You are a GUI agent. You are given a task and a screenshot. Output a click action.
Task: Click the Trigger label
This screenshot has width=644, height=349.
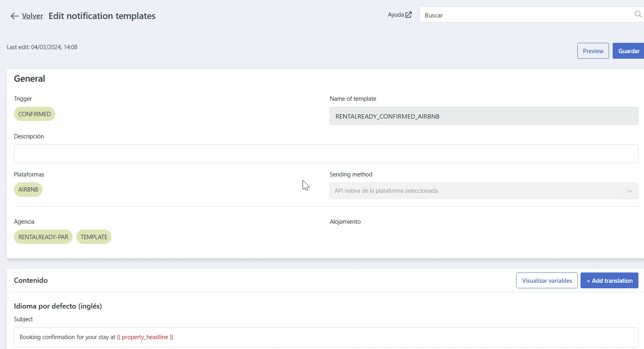coord(23,99)
